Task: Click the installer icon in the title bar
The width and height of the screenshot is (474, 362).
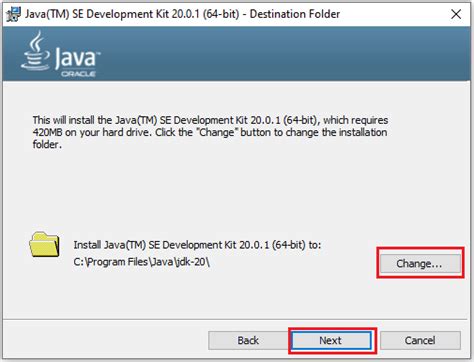Action: [13, 14]
